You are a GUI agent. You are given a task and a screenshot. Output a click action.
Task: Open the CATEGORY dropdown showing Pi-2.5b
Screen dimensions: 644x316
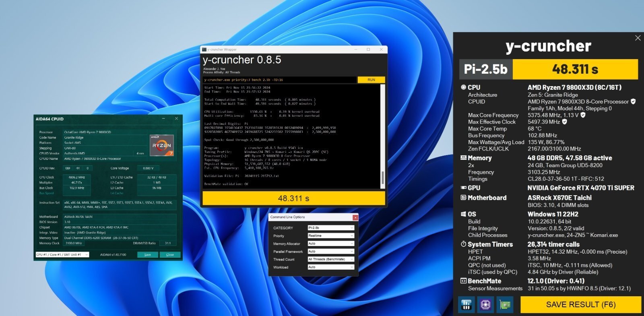pos(330,228)
